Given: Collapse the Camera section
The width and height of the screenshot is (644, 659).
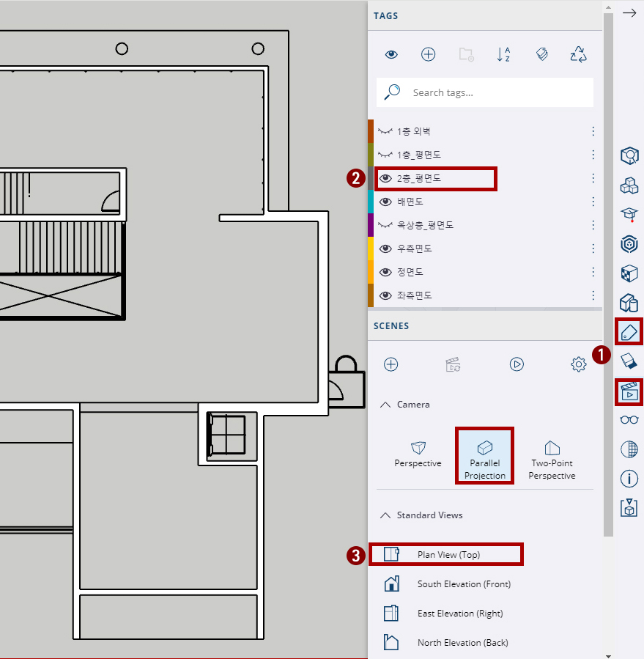Looking at the screenshot, I should tap(385, 405).
